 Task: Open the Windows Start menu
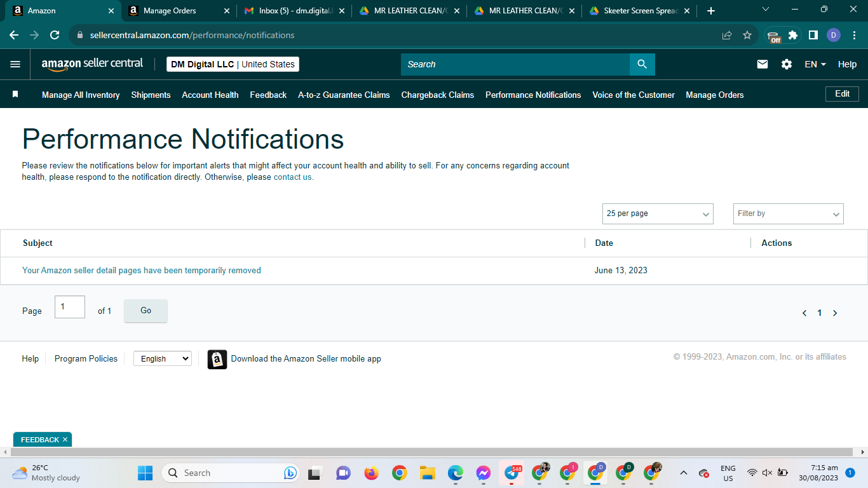146,473
